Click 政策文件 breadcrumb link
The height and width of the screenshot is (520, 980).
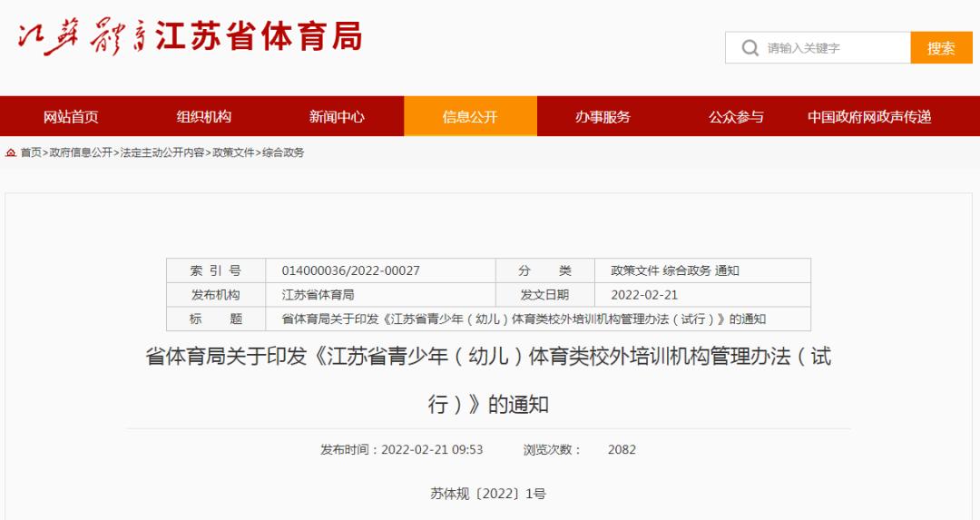233,152
